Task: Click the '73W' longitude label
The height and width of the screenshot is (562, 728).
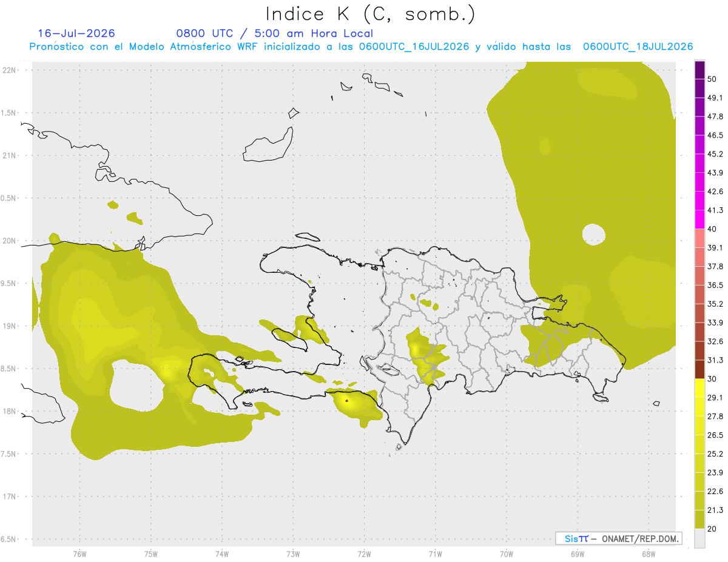Action: click(x=293, y=554)
